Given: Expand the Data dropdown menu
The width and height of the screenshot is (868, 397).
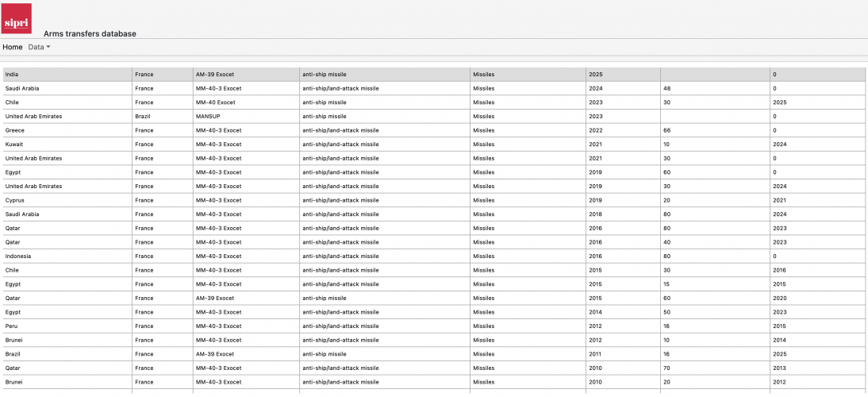Looking at the screenshot, I should (x=40, y=47).
